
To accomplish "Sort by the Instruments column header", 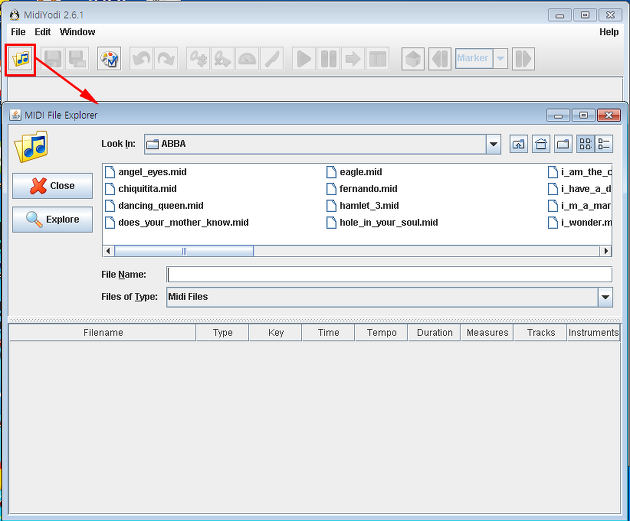I will click(594, 333).
